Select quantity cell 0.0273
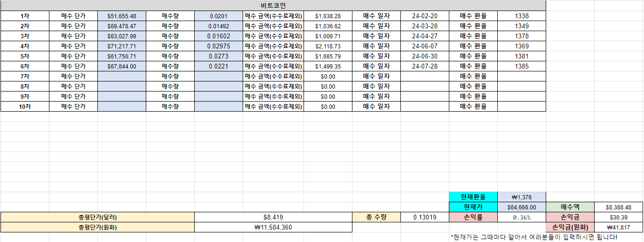The image size is (644, 242). (219, 56)
